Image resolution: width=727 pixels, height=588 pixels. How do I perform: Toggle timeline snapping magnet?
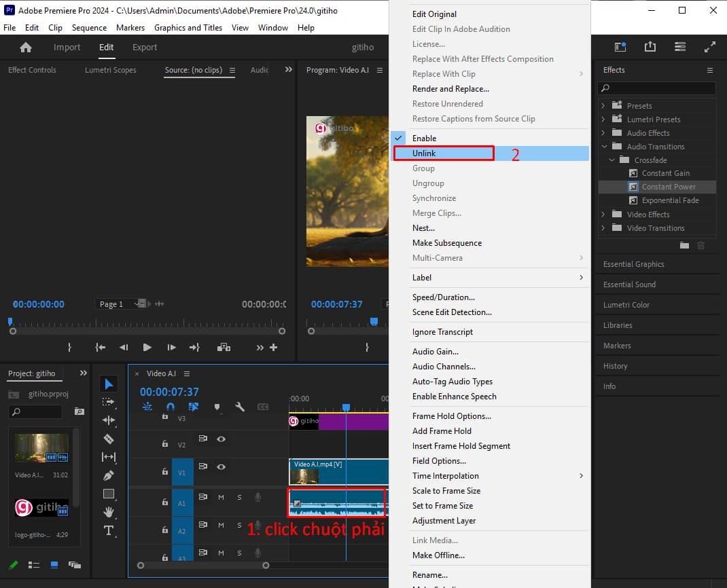[171, 407]
